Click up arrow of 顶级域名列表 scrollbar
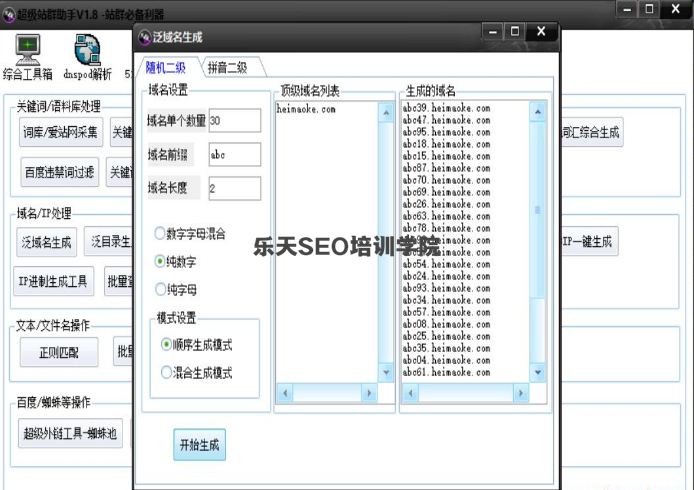The image size is (694, 490). (386, 112)
